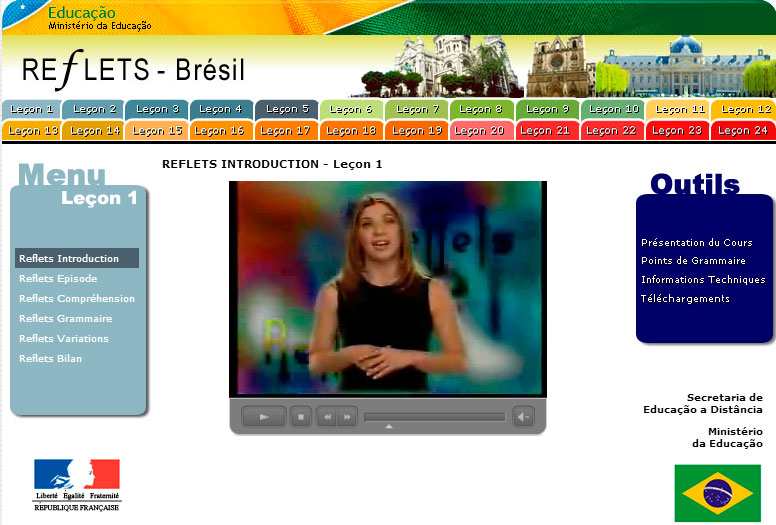Click the REfLETS - Brésil title logo

click(133, 69)
